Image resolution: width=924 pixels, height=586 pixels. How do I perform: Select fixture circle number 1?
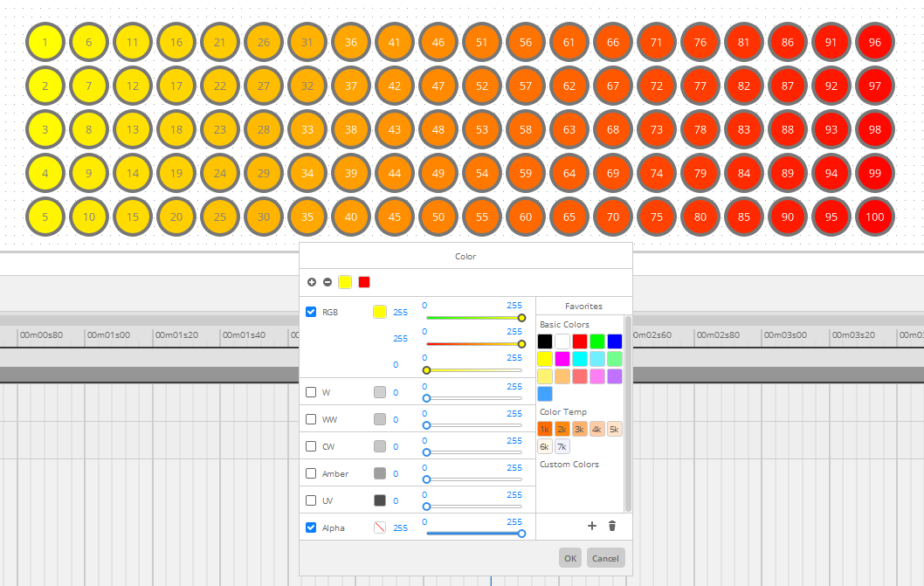click(45, 42)
